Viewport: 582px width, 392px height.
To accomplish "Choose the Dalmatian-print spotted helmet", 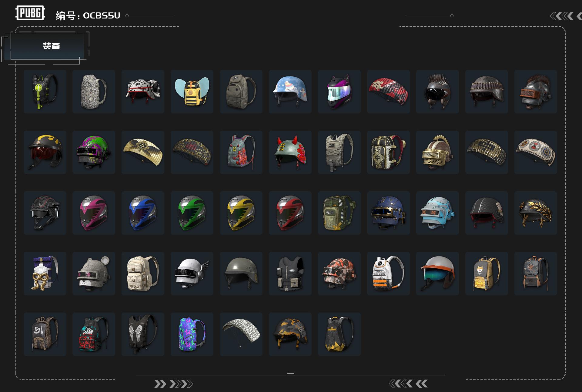I will click(x=143, y=92).
